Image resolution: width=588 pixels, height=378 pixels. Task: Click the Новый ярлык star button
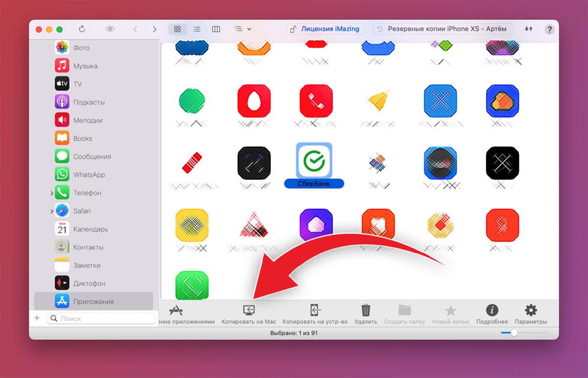(x=450, y=314)
